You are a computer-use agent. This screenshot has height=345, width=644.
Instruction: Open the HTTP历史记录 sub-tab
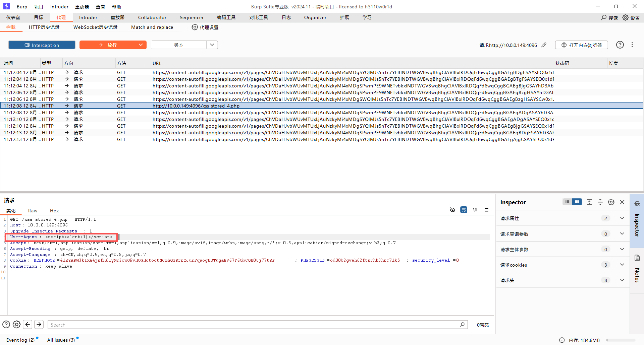(x=44, y=27)
